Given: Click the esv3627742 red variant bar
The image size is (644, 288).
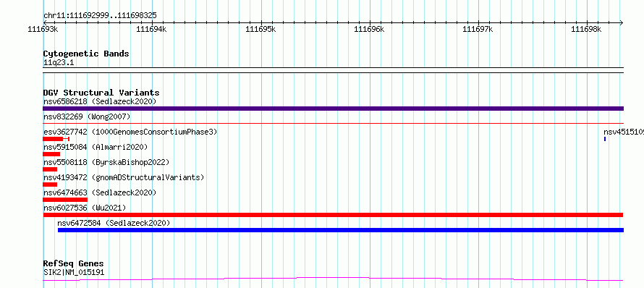Looking at the screenshot, I should (x=56, y=139).
